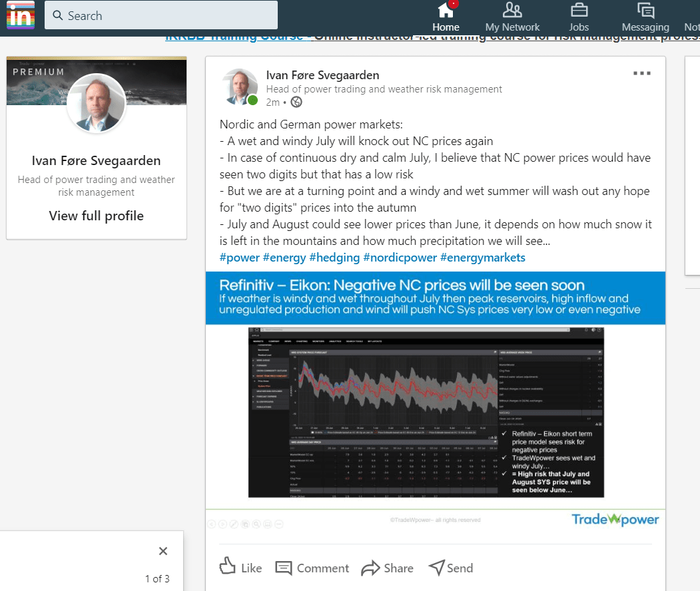Click the #energy hashtag

point(284,258)
